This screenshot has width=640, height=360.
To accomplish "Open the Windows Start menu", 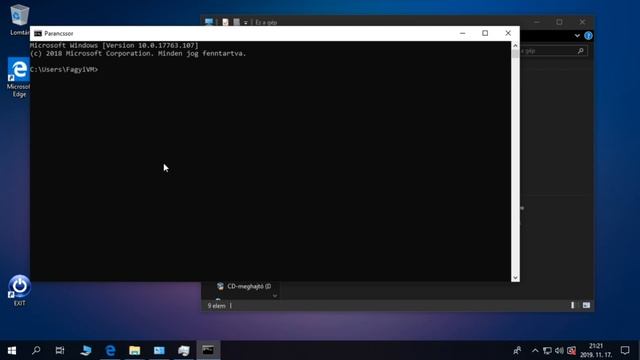I will tap(12, 350).
